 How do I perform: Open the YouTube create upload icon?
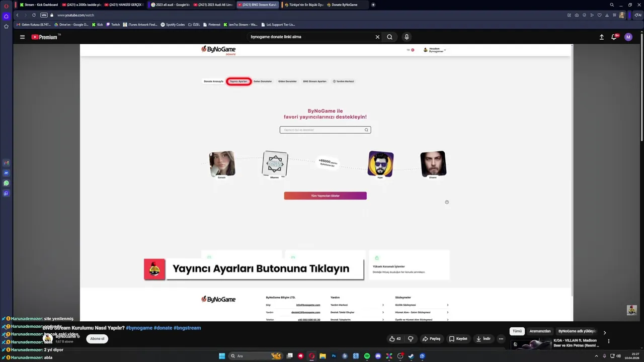coord(601,37)
